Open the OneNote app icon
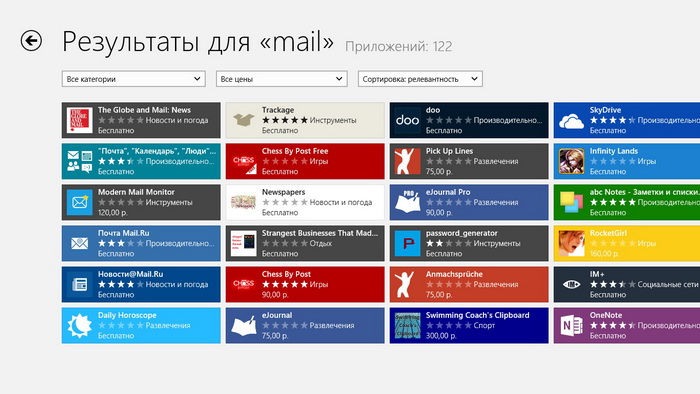The width and height of the screenshot is (700, 394). tap(571, 325)
